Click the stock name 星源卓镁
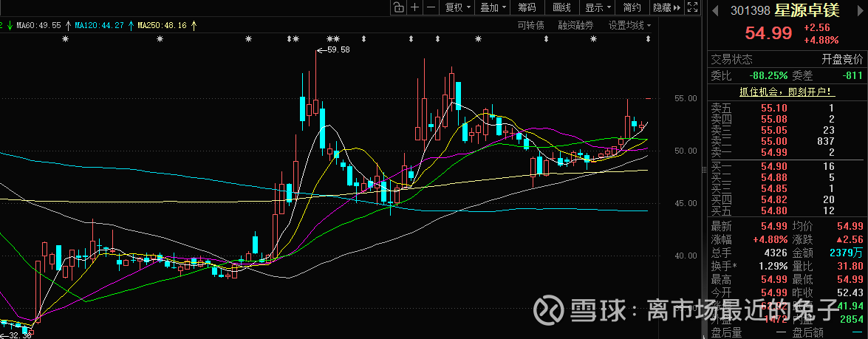868x339 pixels. click(x=806, y=10)
